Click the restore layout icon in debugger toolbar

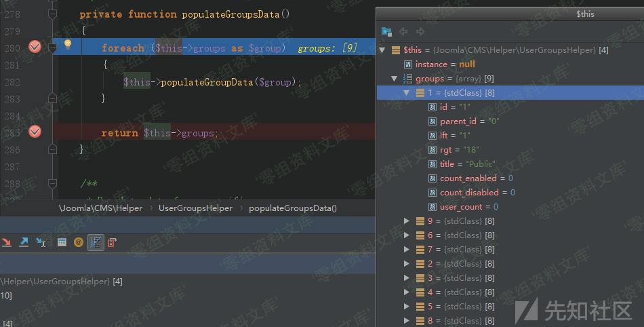tap(112, 242)
